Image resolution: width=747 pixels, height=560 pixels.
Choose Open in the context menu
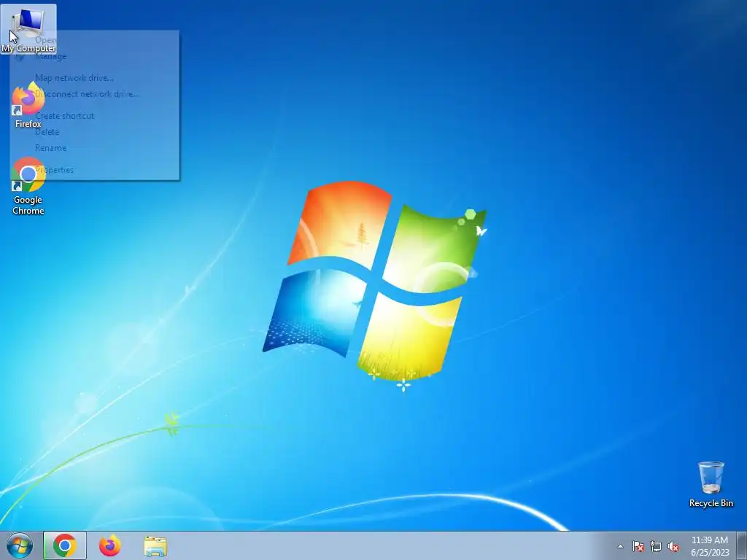click(x=95, y=40)
